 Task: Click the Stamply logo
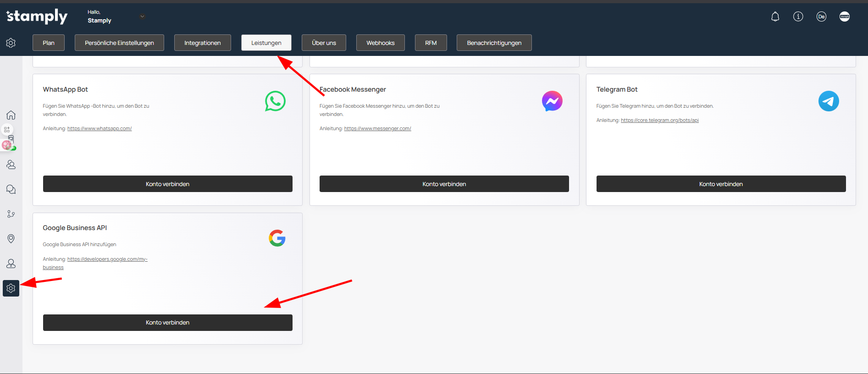tap(37, 16)
